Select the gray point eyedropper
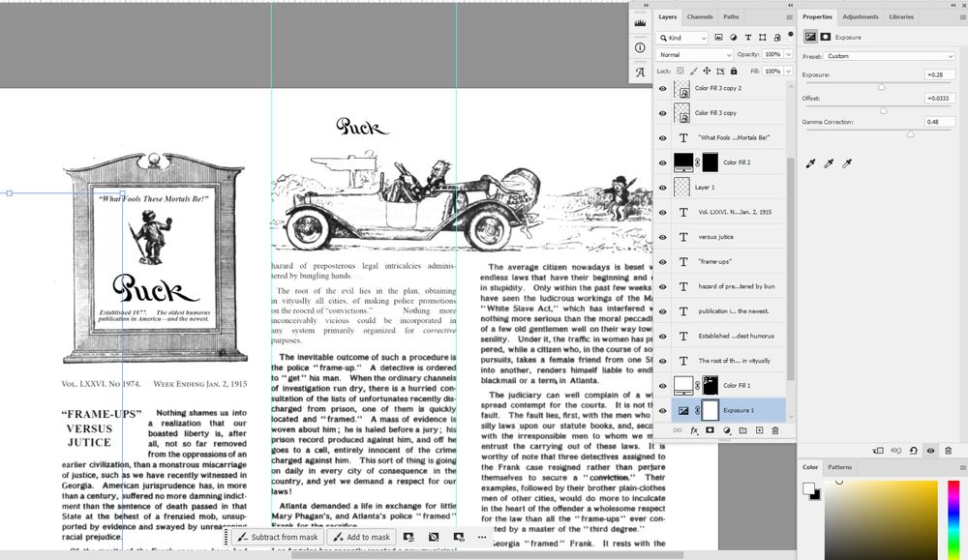The height and width of the screenshot is (560, 968). [x=830, y=163]
